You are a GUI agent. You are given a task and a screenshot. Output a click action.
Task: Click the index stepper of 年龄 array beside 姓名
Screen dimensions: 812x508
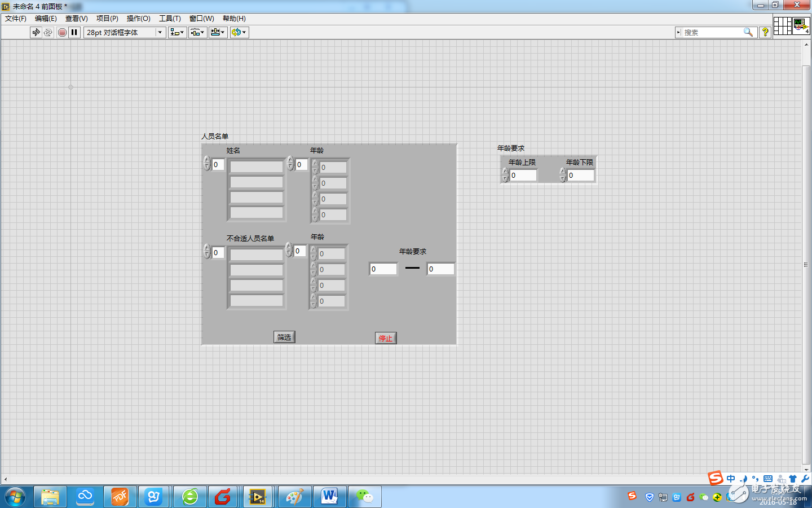pos(290,163)
